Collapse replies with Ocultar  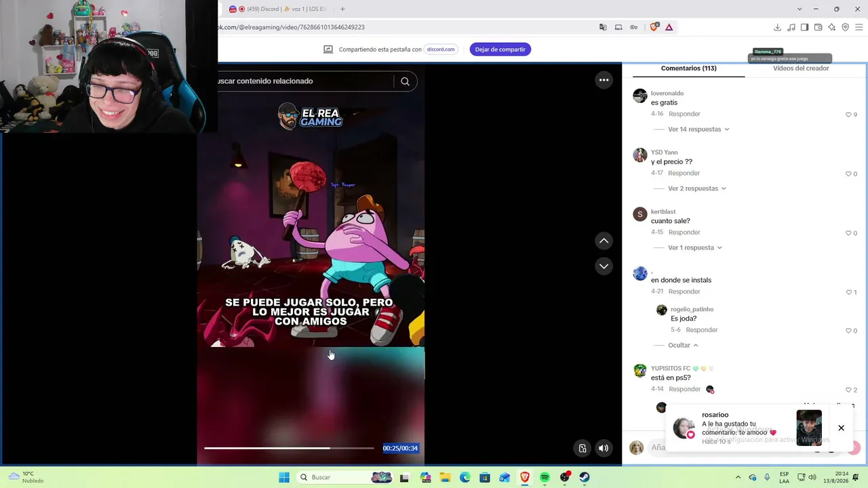pyautogui.click(x=683, y=345)
